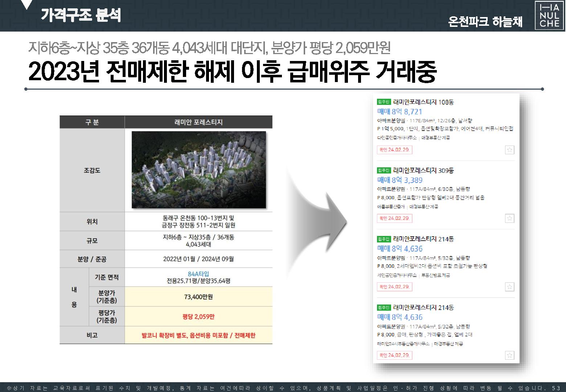Click the 108동 detail line with 117E/84m²
Image resolution: width=566 pixels, height=392 pixels.
425,121
